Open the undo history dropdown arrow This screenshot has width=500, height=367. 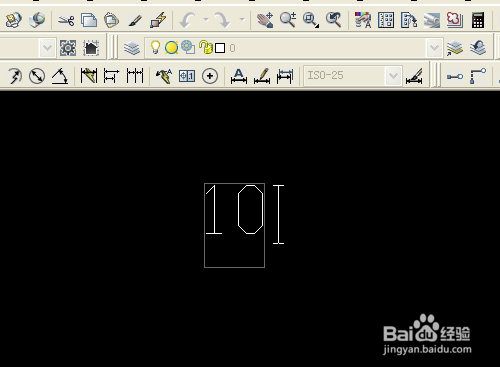click(x=206, y=20)
